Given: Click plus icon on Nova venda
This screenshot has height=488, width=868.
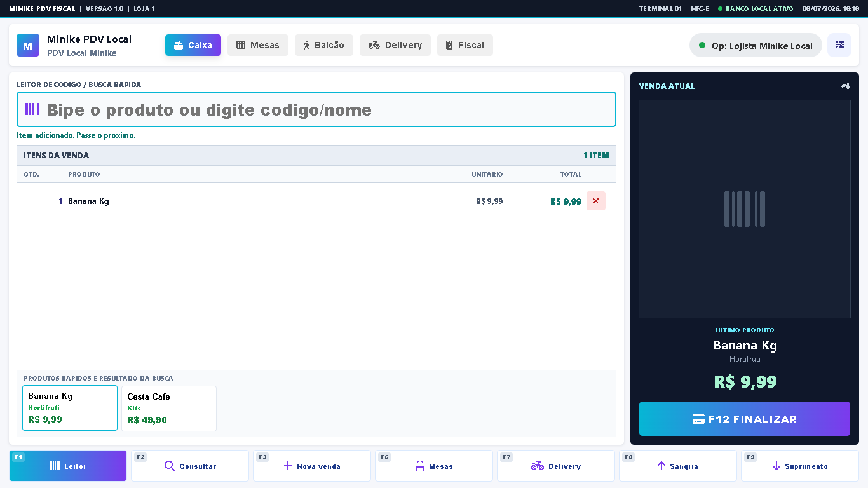Looking at the screenshot, I should [x=288, y=466].
